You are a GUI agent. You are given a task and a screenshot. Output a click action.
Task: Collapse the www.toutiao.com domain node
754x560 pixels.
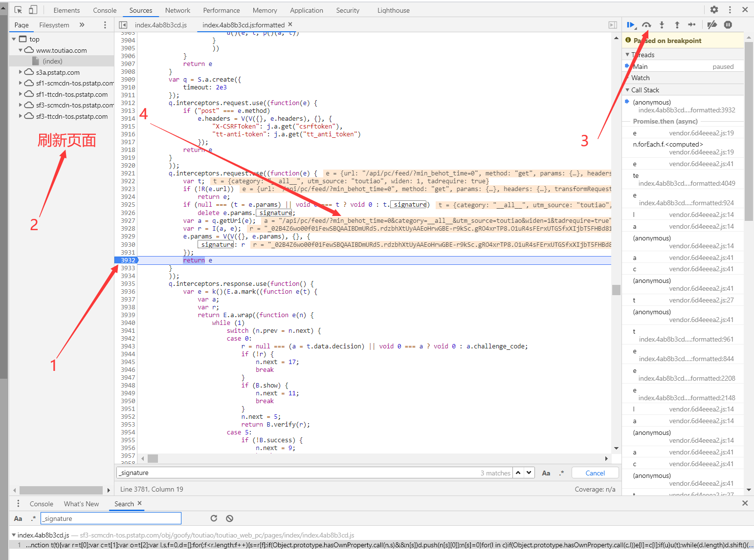click(x=21, y=50)
